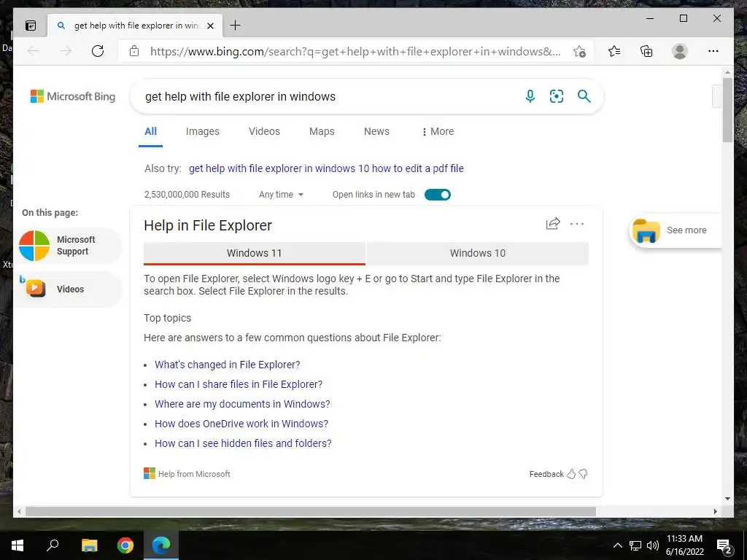
Task: Give thumbs down feedback
Action: pos(583,474)
